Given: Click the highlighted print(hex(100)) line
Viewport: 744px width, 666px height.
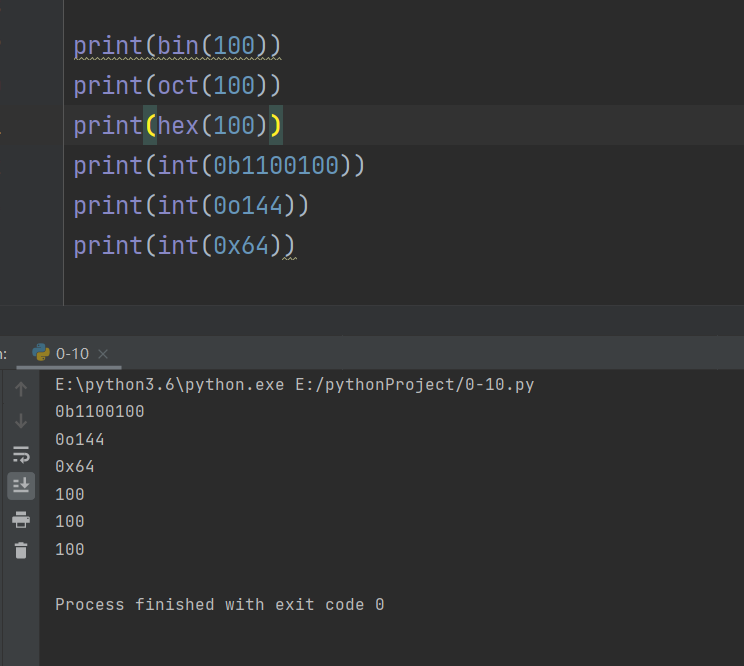Looking at the screenshot, I should coord(177,126).
